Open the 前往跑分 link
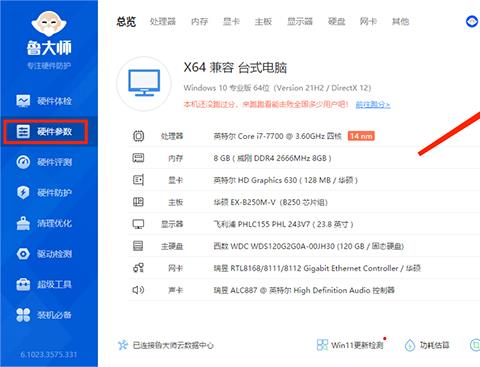This screenshot has width=480, height=367. [x=373, y=105]
